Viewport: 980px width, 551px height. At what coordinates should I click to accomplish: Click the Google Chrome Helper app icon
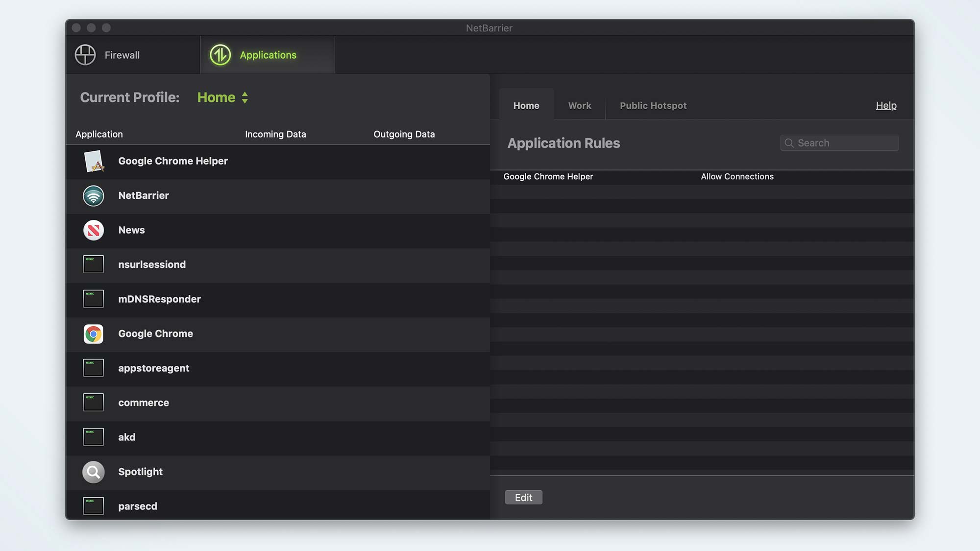(94, 161)
